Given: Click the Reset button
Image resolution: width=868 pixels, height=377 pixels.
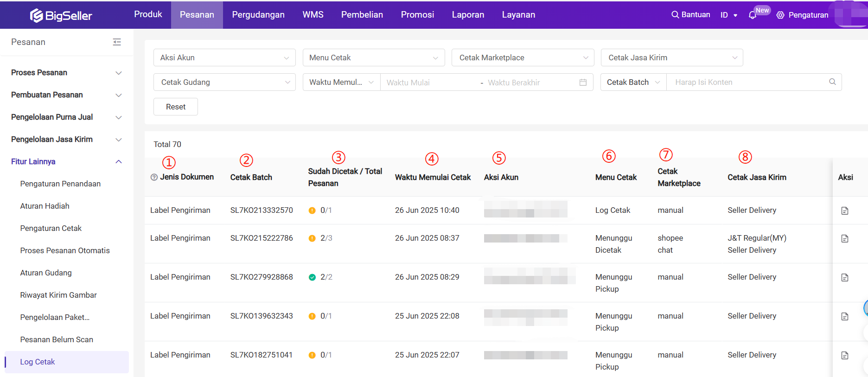Looking at the screenshot, I should [176, 107].
